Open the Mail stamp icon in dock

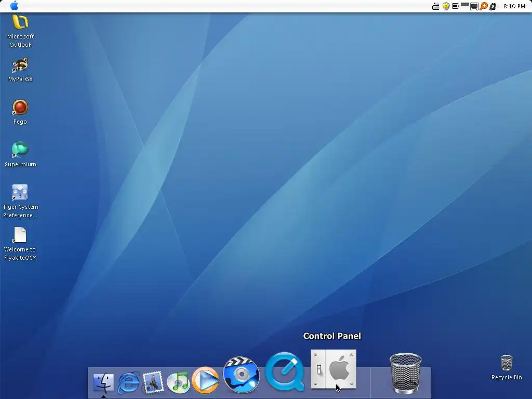[153, 382]
